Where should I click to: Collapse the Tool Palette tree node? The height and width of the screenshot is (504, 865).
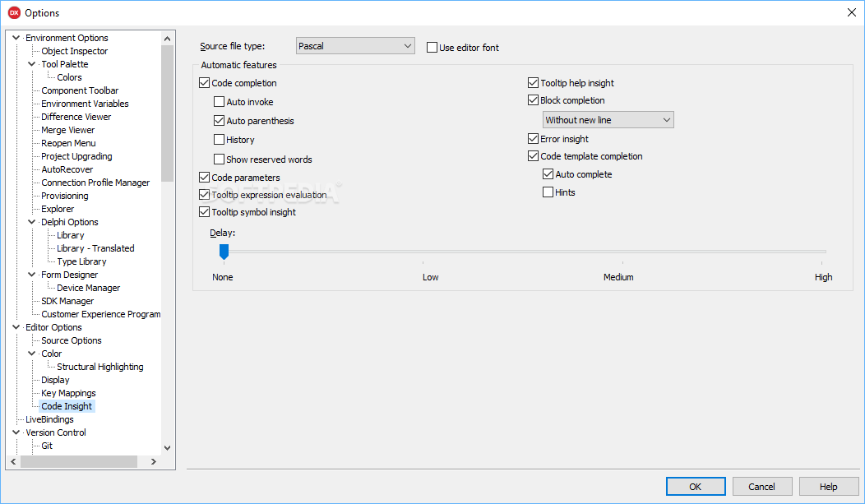[32, 64]
